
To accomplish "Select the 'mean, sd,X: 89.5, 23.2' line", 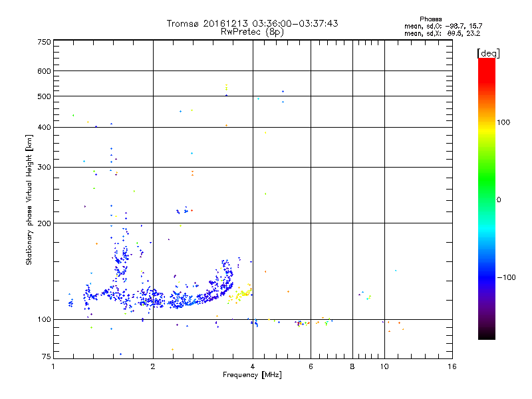I will coord(442,33).
